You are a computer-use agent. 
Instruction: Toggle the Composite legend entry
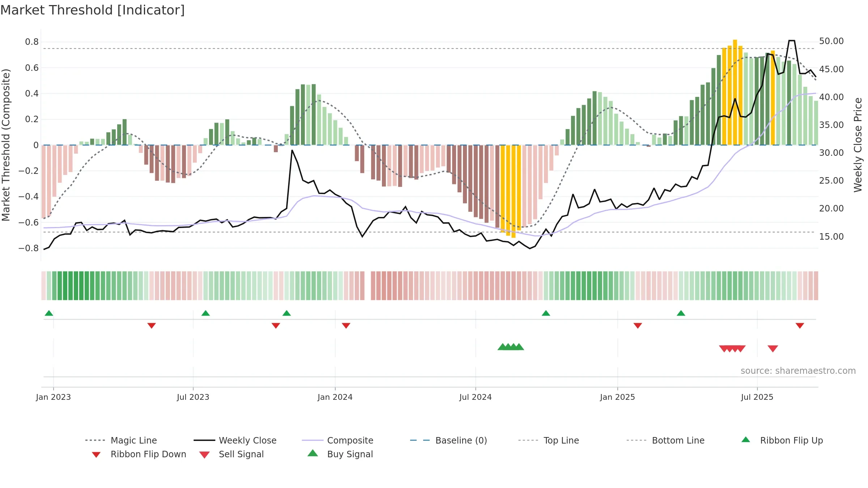(x=337, y=440)
